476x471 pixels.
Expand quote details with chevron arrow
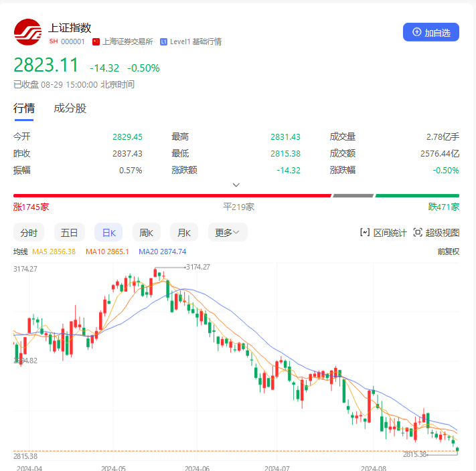coord(236,185)
